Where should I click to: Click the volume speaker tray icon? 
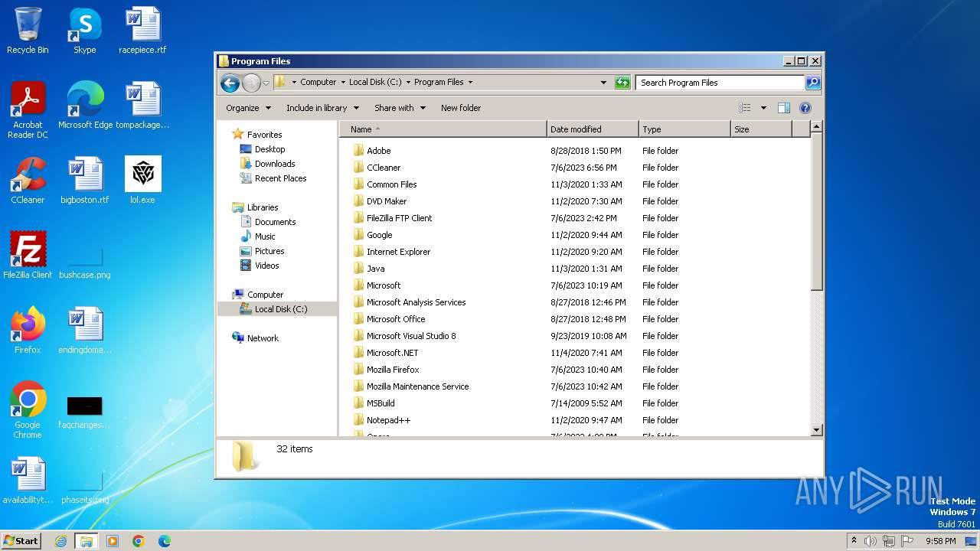coord(871,541)
